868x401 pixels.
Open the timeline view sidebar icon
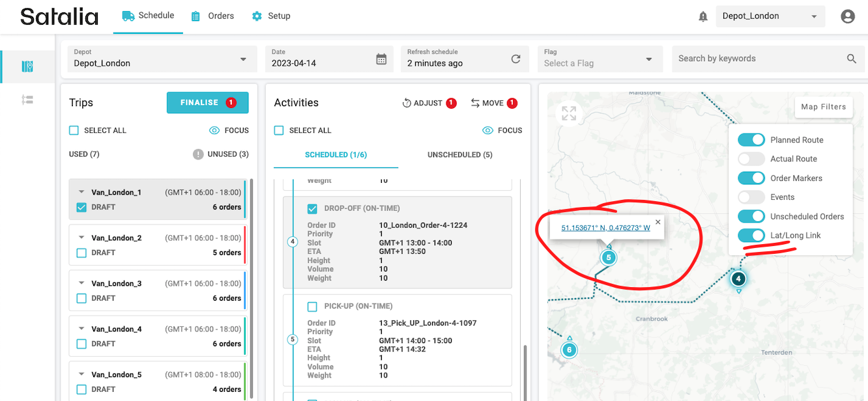[27, 100]
